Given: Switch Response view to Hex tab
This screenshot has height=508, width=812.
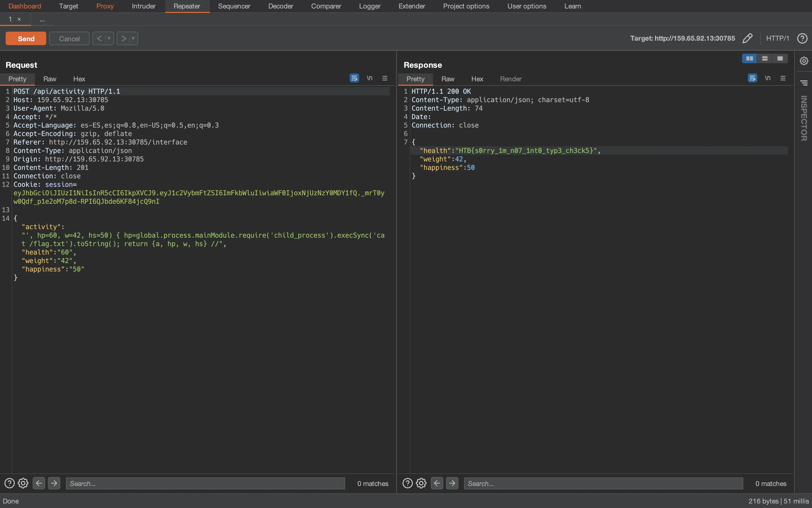Looking at the screenshot, I should pyautogui.click(x=477, y=79).
